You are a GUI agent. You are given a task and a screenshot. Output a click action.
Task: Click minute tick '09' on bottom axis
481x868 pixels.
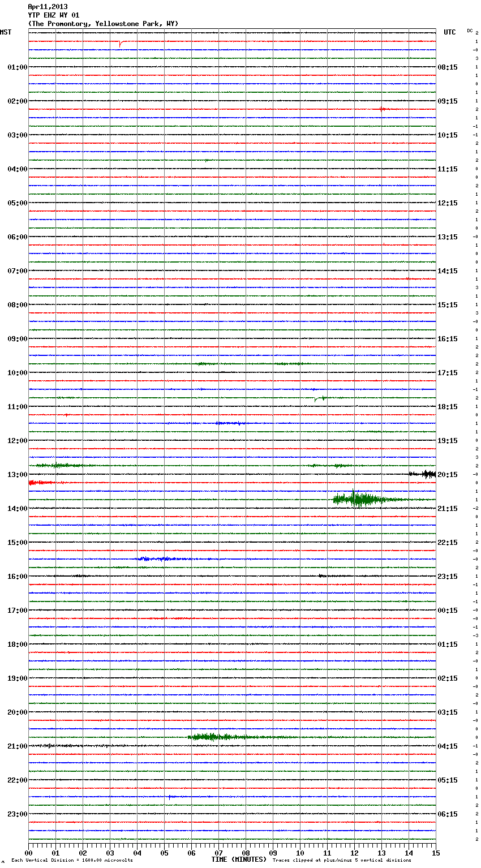click(273, 853)
